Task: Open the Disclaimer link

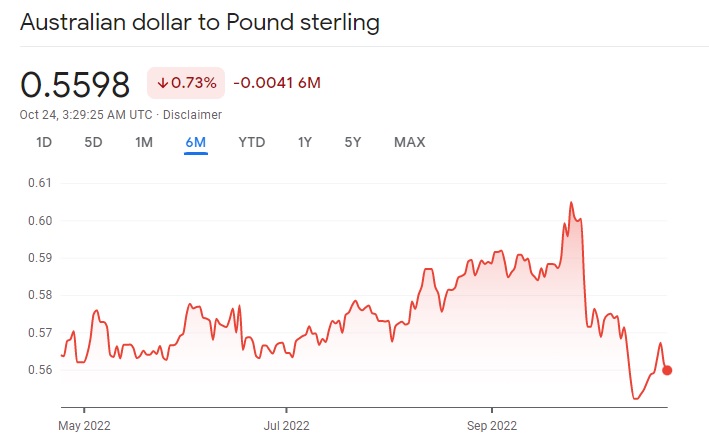Action: (x=193, y=114)
